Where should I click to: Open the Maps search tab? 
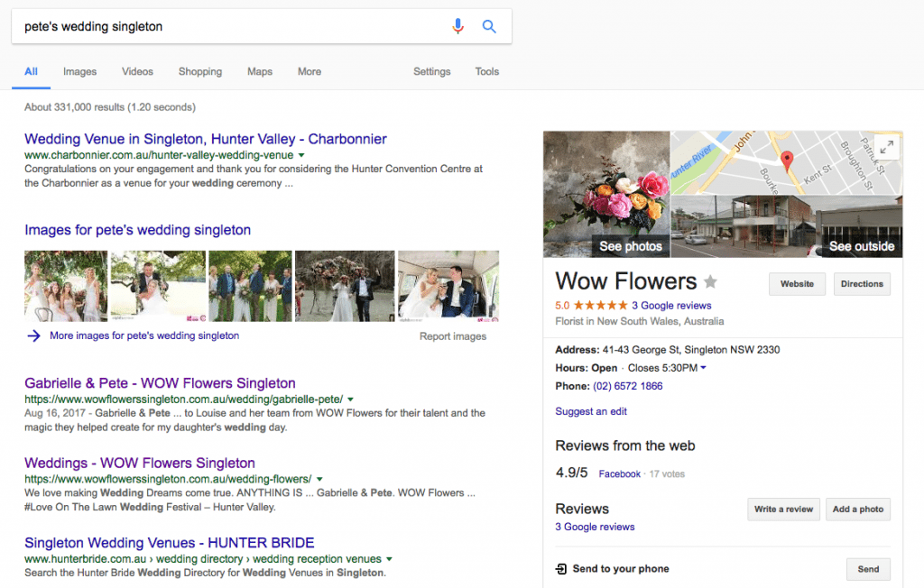(x=260, y=71)
